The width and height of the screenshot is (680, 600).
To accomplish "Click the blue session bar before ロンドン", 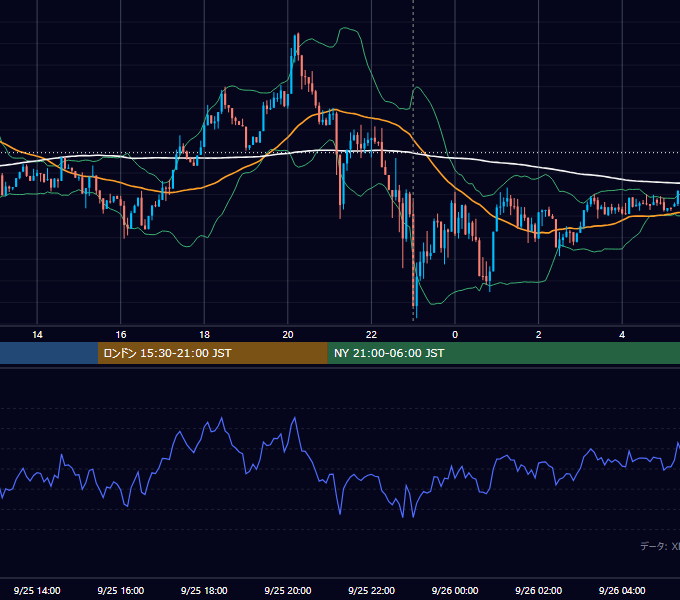I will [x=49, y=353].
